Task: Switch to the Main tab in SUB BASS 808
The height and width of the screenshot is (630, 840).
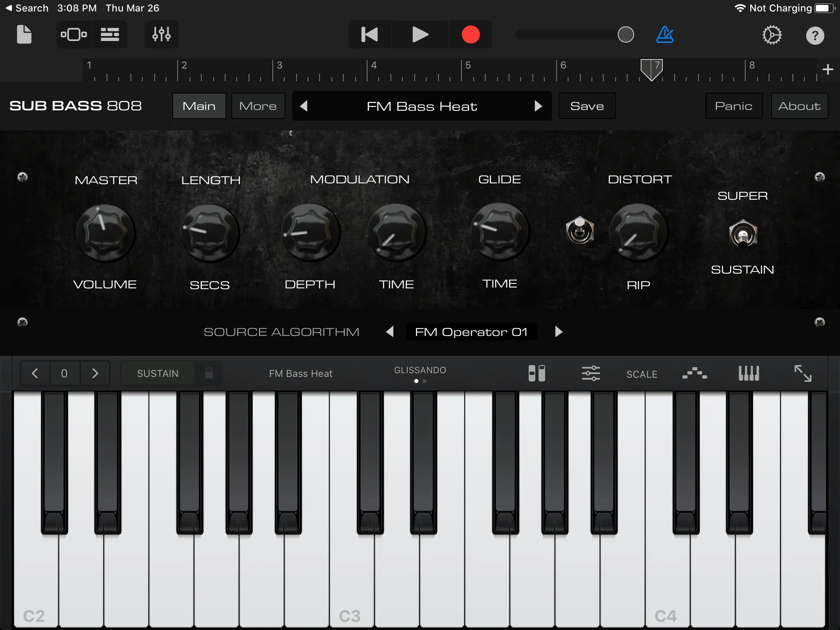Action: pos(199,105)
